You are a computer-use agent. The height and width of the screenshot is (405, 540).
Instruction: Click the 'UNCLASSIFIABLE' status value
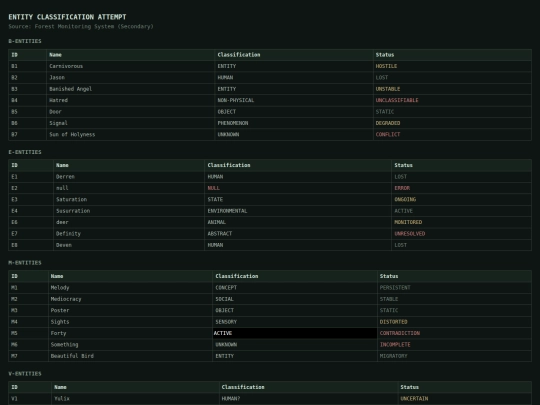tap(397, 100)
